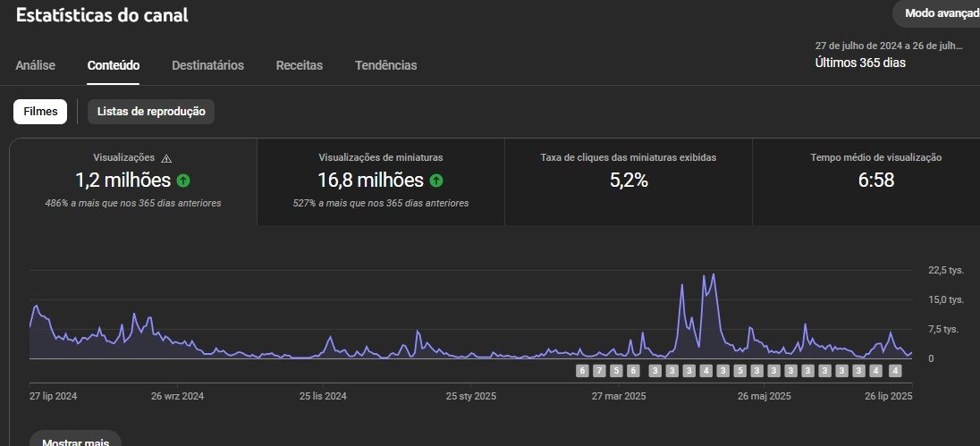Select the Tempo médio de visualização card
This screenshot has width=980, height=446.
866,181
